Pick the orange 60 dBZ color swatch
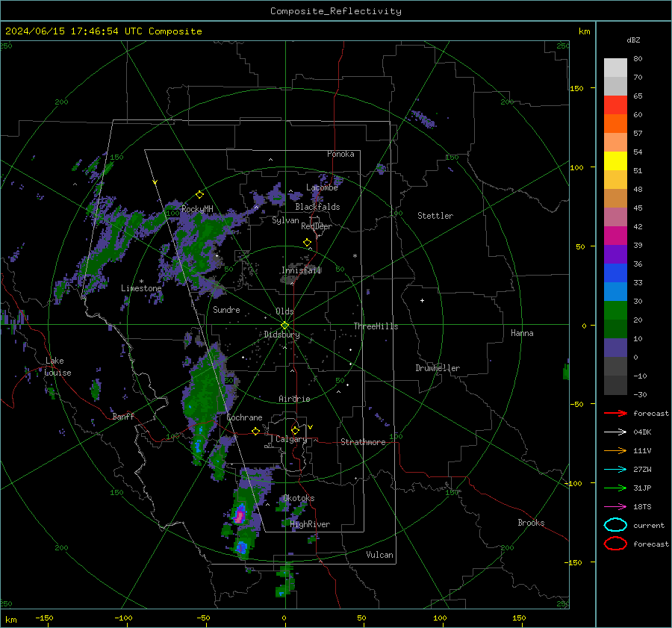Viewport: 672px width, 628px height. (615, 123)
